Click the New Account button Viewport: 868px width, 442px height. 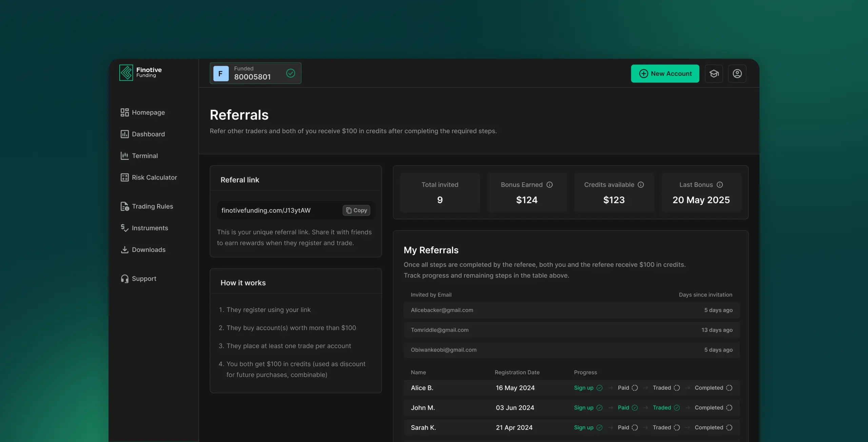pyautogui.click(x=665, y=73)
